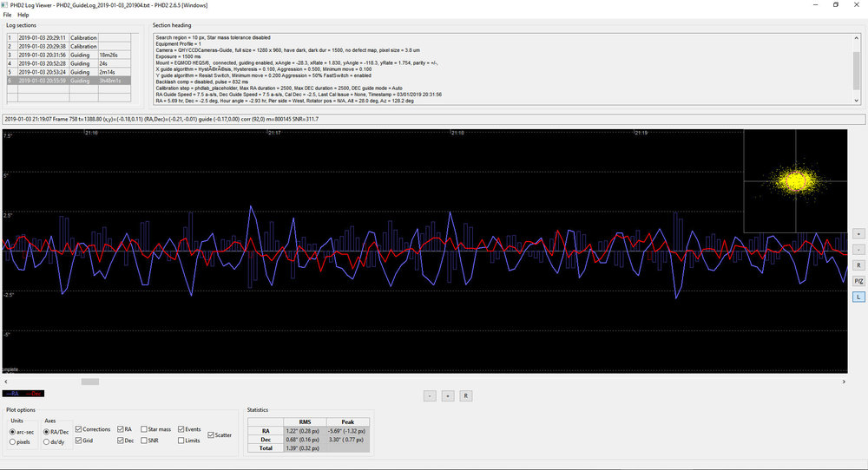
Task: Click the horizontal graph scrollbar thumb
Action: click(90, 382)
